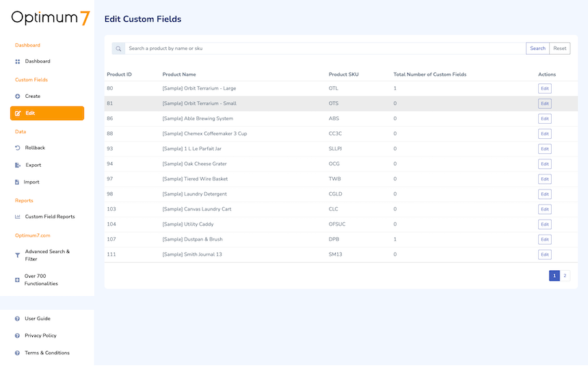Click the Custom Field Reports chart icon

point(17,217)
